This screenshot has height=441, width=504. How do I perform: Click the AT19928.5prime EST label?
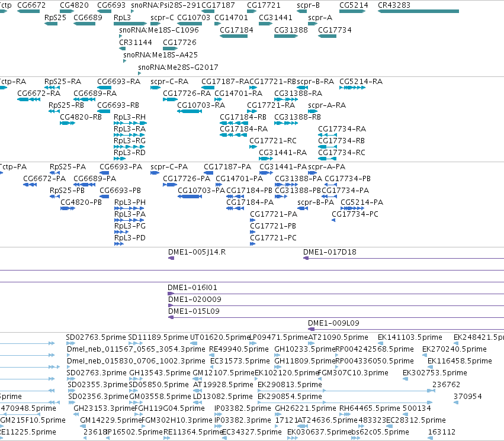[x=223, y=385]
